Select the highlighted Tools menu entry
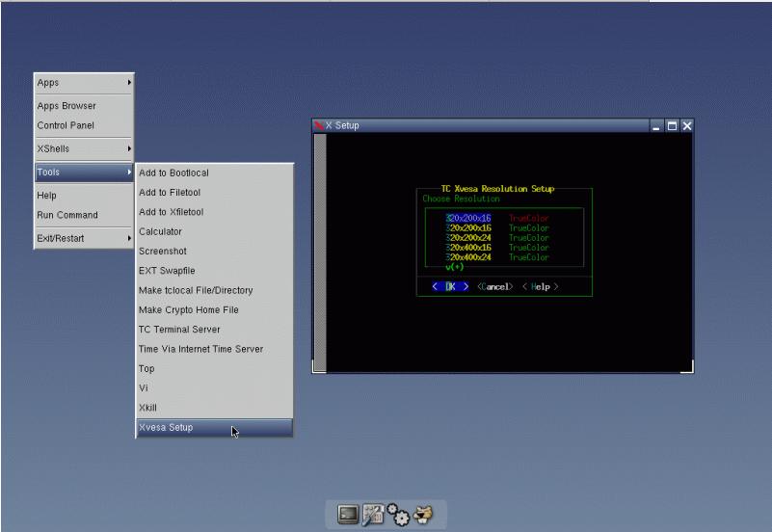The image size is (772, 532). pyautogui.click(x=84, y=173)
